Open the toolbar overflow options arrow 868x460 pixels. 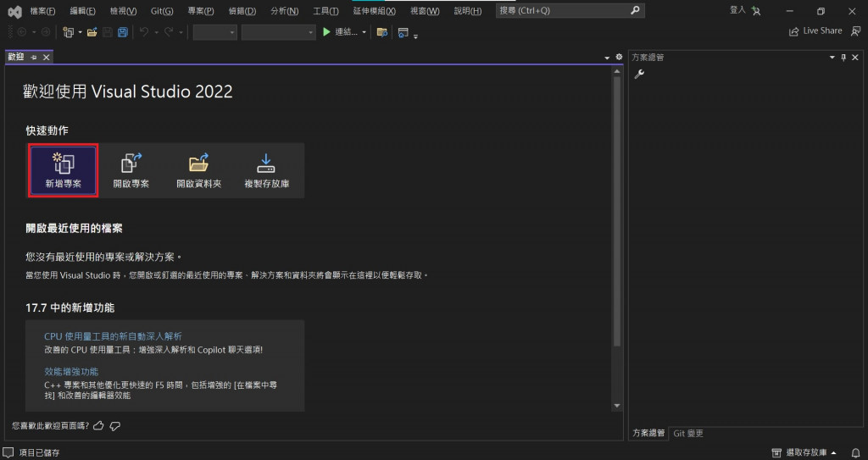pyautogui.click(x=415, y=36)
